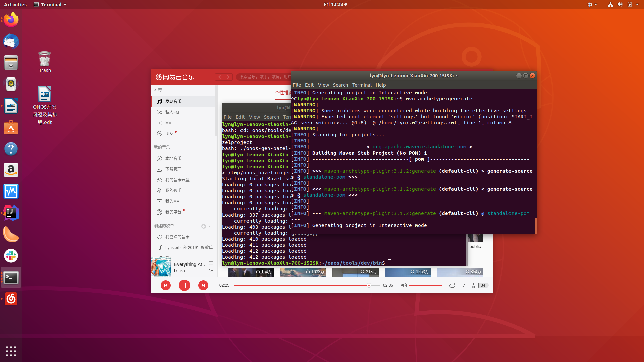Skip to the next track
This screenshot has width=644, height=362.
(x=203, y=285)
